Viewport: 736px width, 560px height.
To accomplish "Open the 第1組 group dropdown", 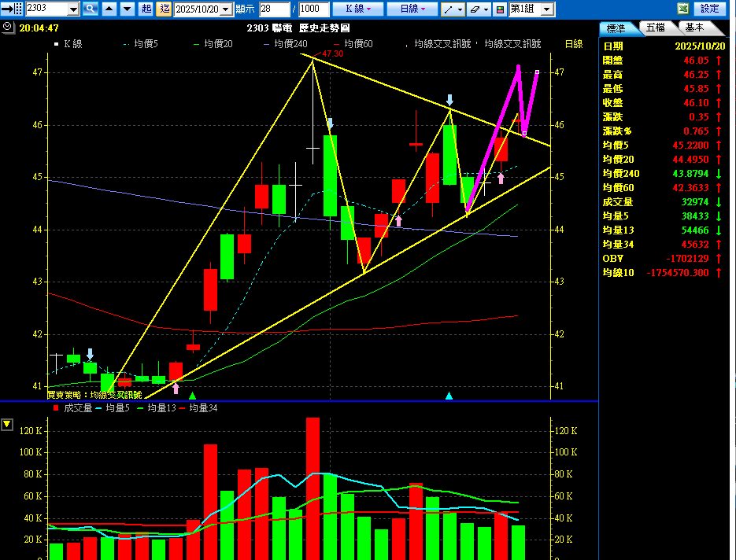I will [547, 9].
